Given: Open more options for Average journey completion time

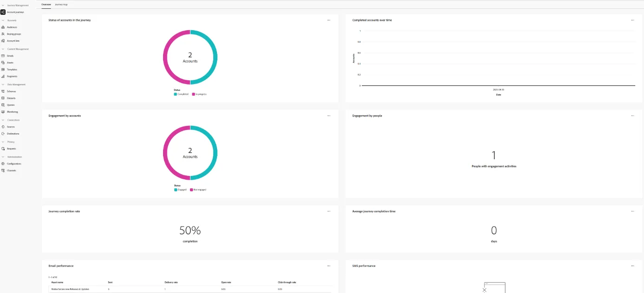Looking at the screenshot, I should (x=632, y=211).
